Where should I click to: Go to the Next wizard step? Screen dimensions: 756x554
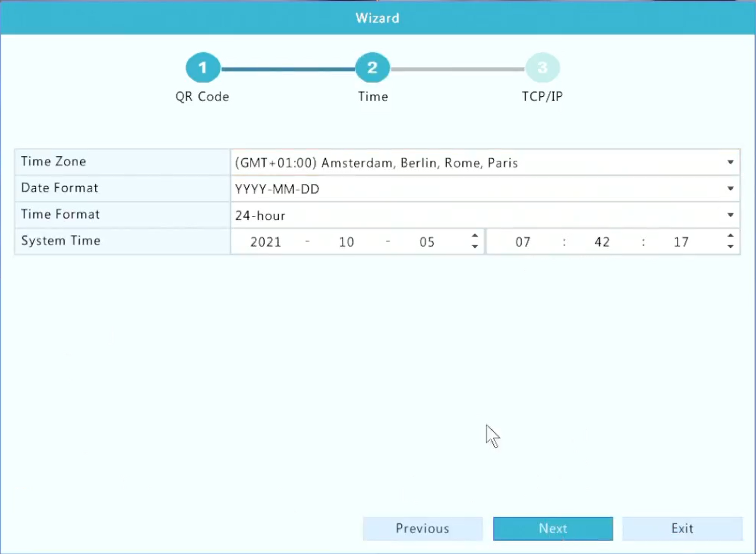point(553,528)
